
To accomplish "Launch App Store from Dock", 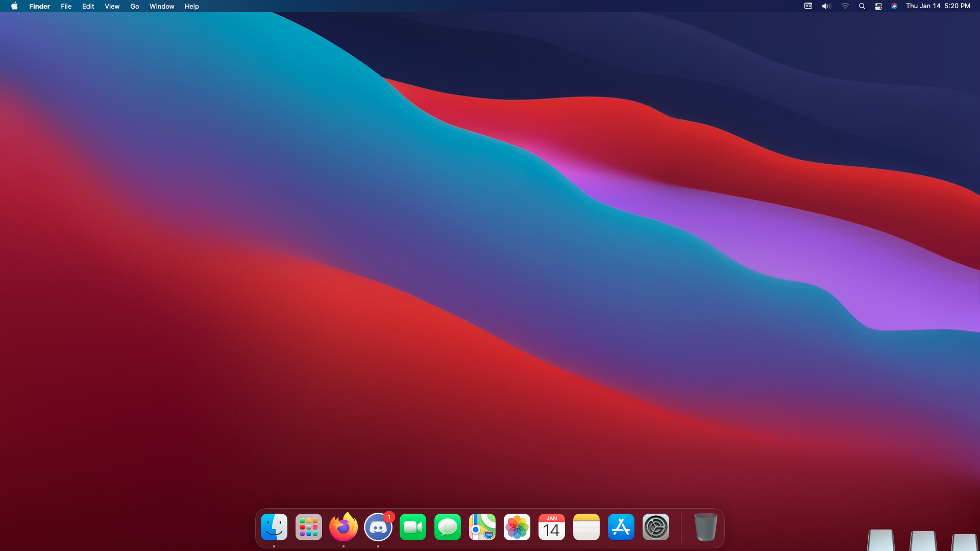I will (x=621, y=527).
